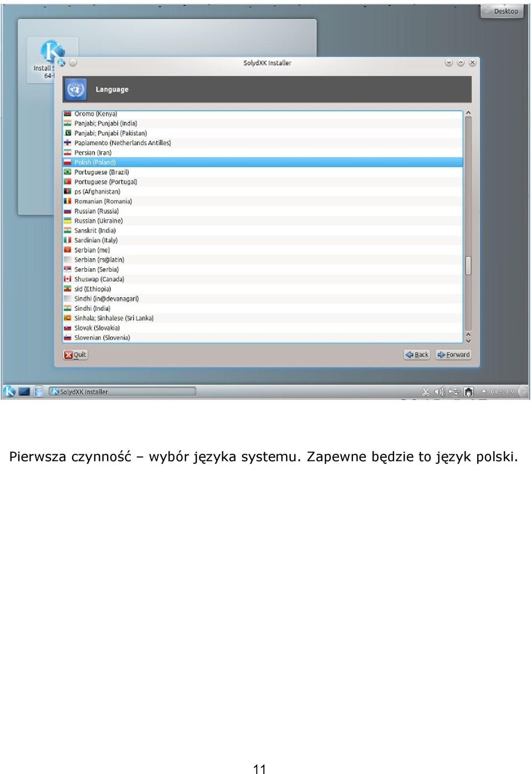The height and width of the screenshot is (774, 532).
Task: Select Panjabi; Punjabi (Pakistan) language
Action: click(263, 133)
